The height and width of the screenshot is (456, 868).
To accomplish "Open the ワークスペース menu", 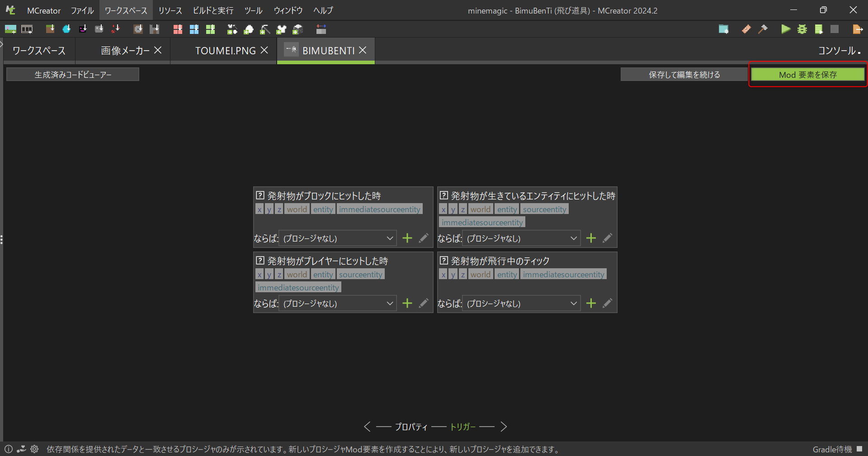I will click(126, 10).
